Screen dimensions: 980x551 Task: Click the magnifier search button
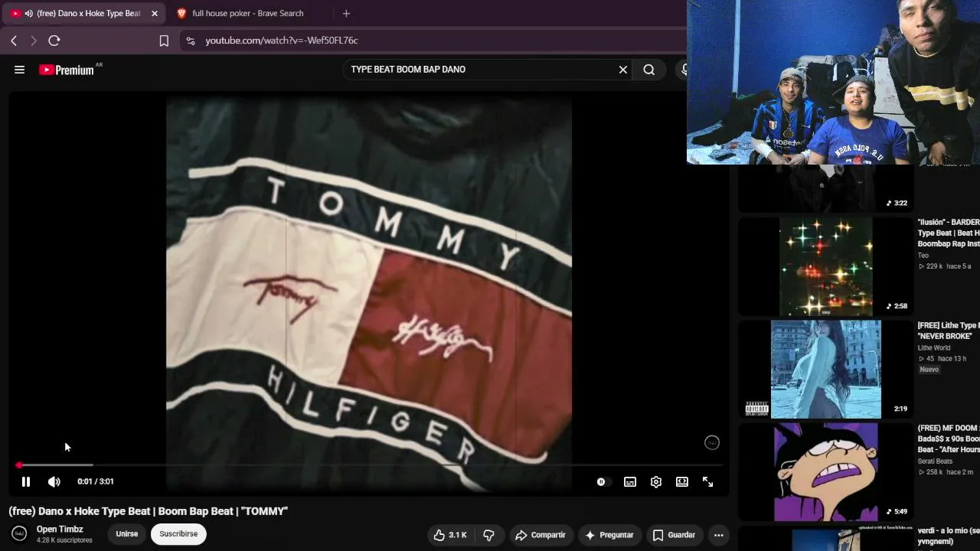tap(649, 70)
